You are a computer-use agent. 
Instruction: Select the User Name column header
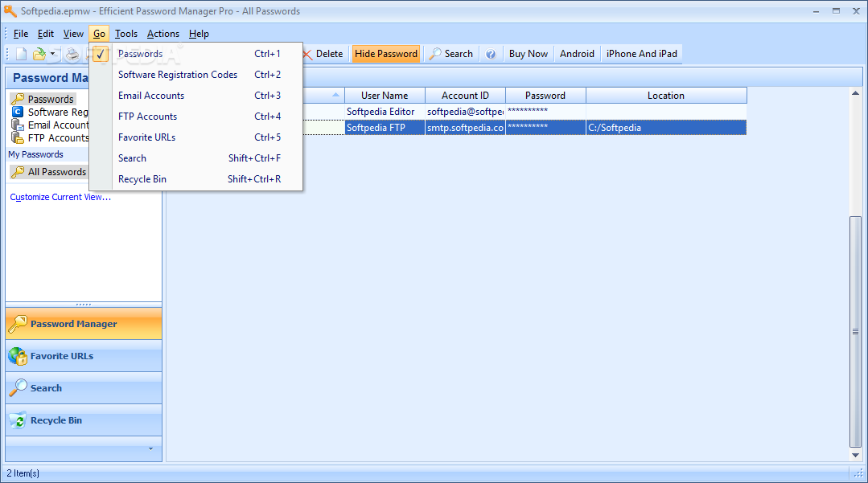click(x=385, y=95)
